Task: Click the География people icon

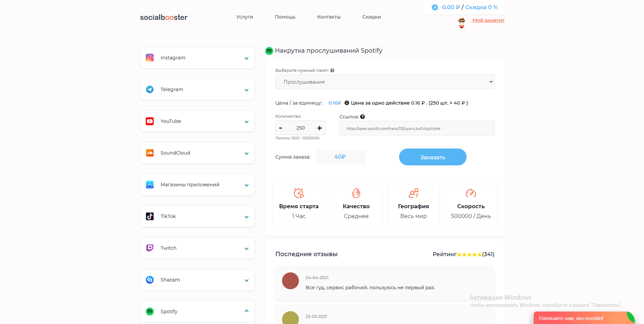Action: tap(414, 193)
